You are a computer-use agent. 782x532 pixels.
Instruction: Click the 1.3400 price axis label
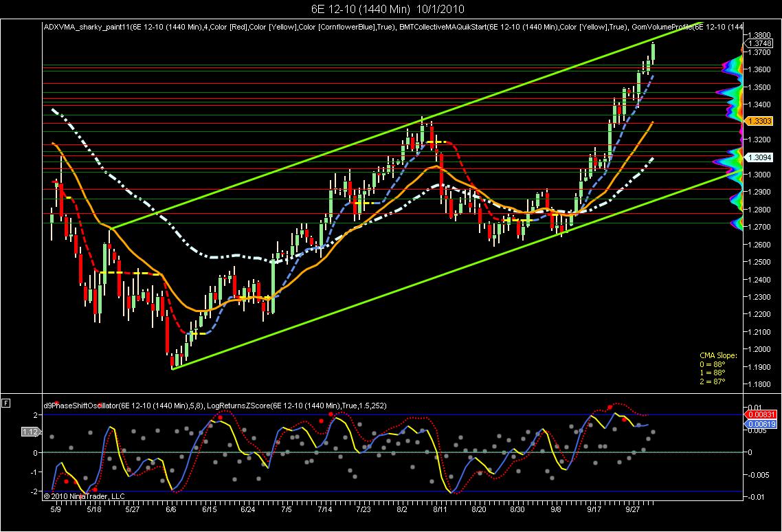759,104
